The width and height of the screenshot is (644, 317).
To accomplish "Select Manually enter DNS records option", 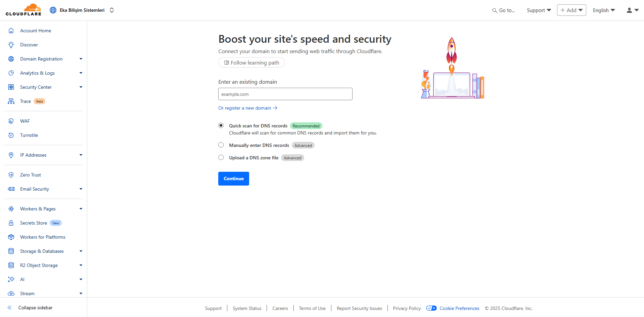I will (x=221, y=145).
